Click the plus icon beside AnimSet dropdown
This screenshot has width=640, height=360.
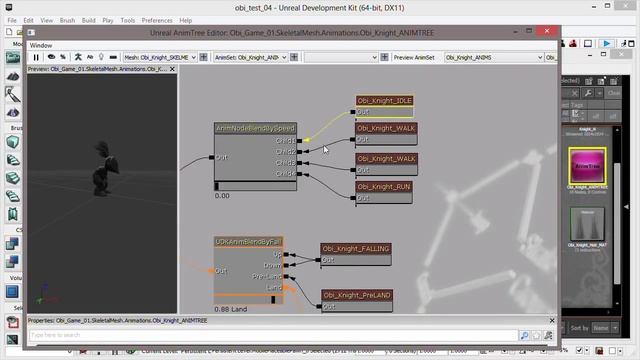294,58
